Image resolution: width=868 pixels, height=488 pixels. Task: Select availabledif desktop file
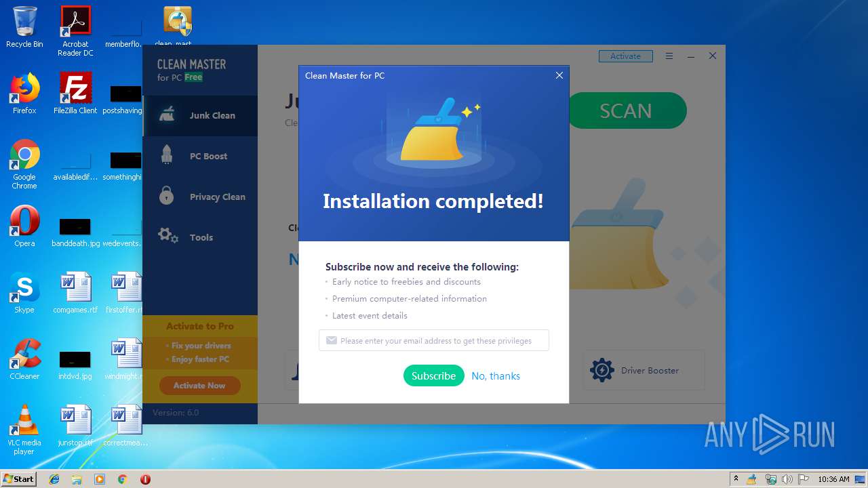(75, 168)
